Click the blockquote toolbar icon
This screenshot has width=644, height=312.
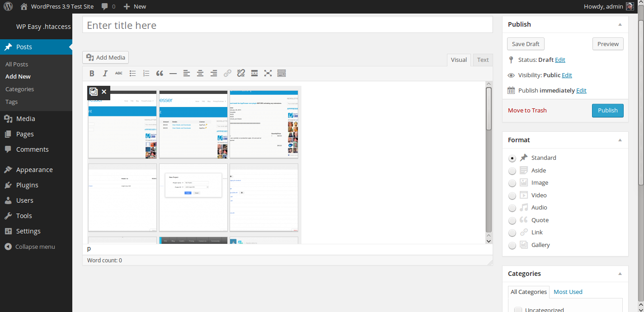coord(160,73)
